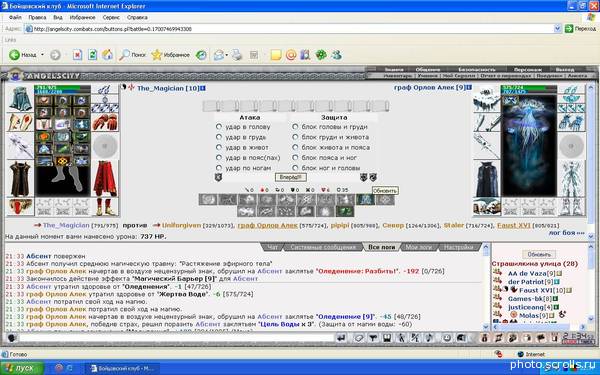The width and height of the screenshot is (600, 375).
Task: Click the funnel filter icon in chat bar
Action: pyautogui.click(x=373, y=338)
